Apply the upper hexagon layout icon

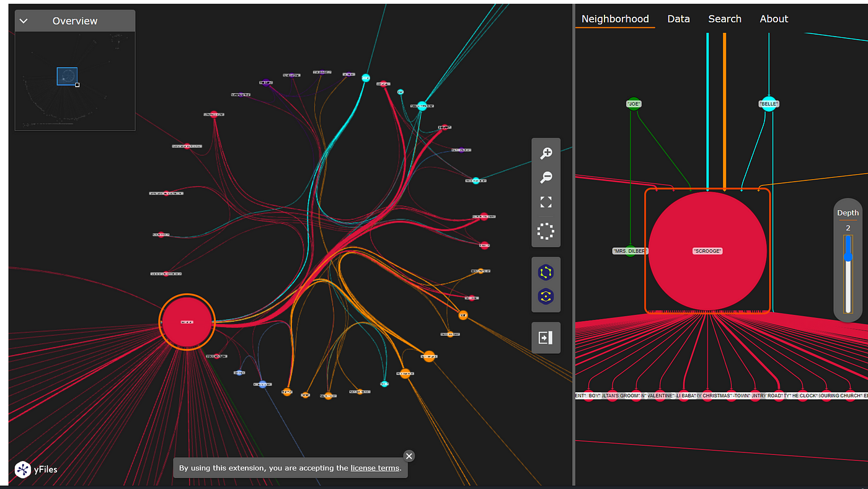pyautogui.click(x=546, y=272)
